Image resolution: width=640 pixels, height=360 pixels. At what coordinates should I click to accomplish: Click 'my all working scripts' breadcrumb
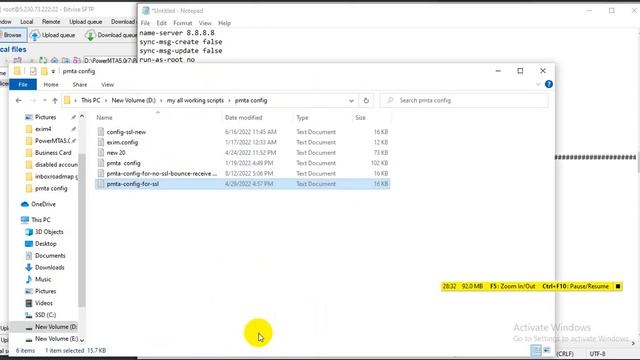pos(195,100)
